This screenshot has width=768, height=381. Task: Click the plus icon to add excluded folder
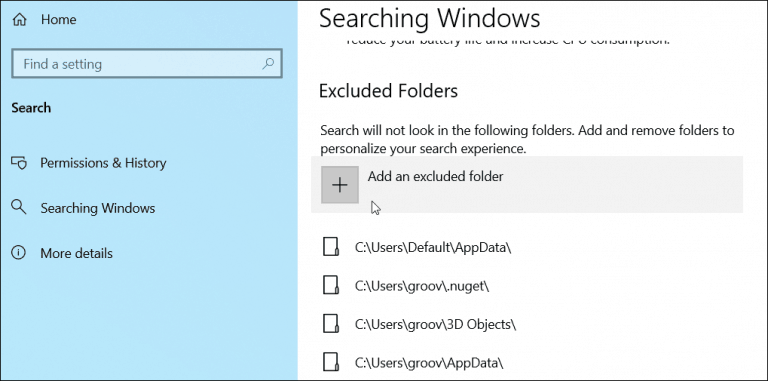(340, 185)
